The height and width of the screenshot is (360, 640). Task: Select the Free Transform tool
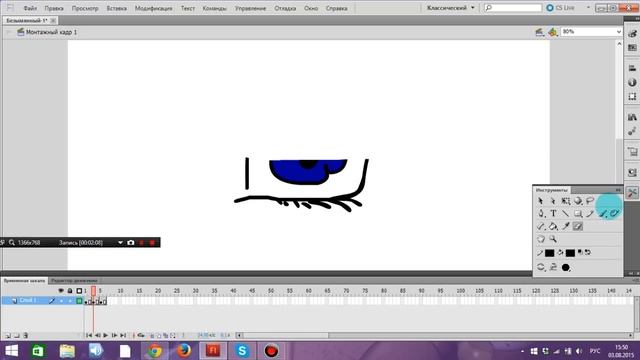(566, 201)
